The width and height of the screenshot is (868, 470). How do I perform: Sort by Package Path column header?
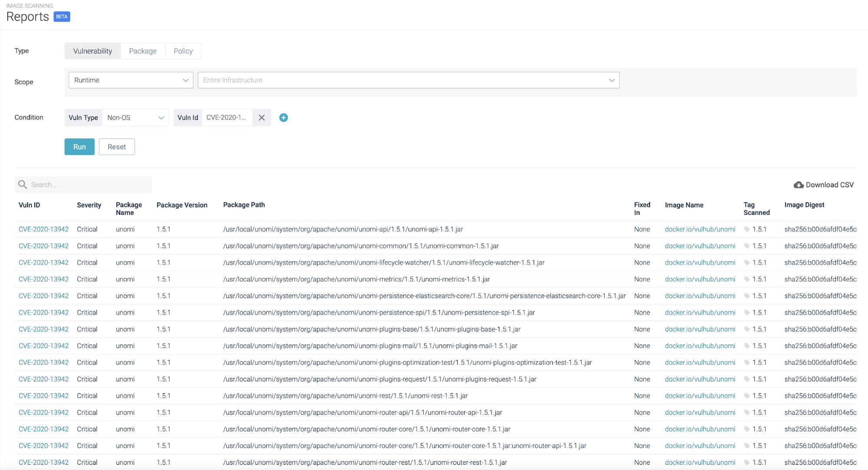tap(244, 205)
